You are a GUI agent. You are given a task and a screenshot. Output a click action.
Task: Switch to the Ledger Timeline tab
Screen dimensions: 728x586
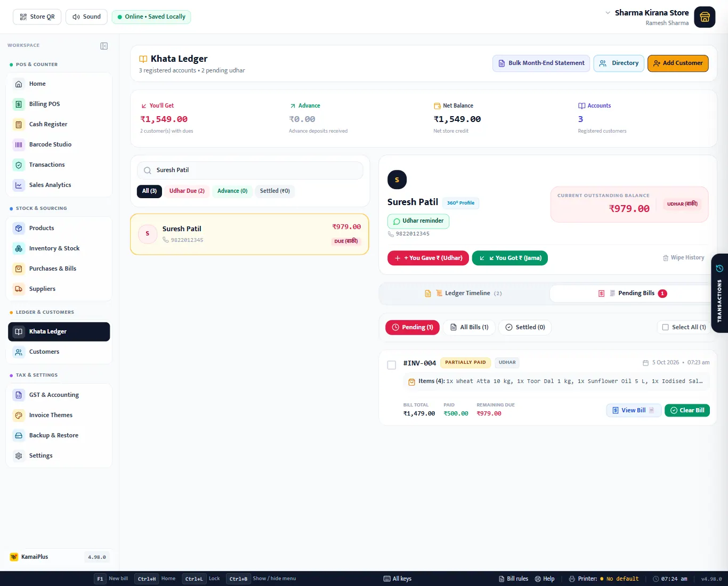pyautogui.click(x=464, y=293)
